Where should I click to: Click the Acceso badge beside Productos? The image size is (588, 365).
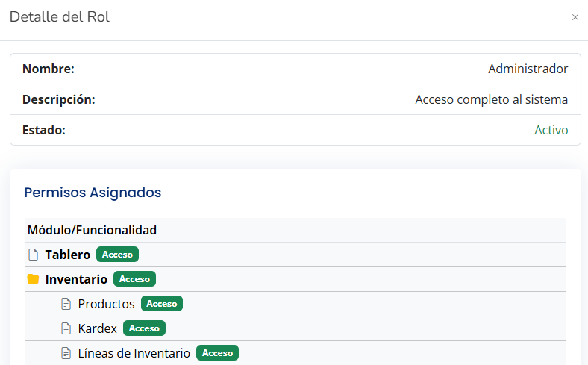pos(162,304)
